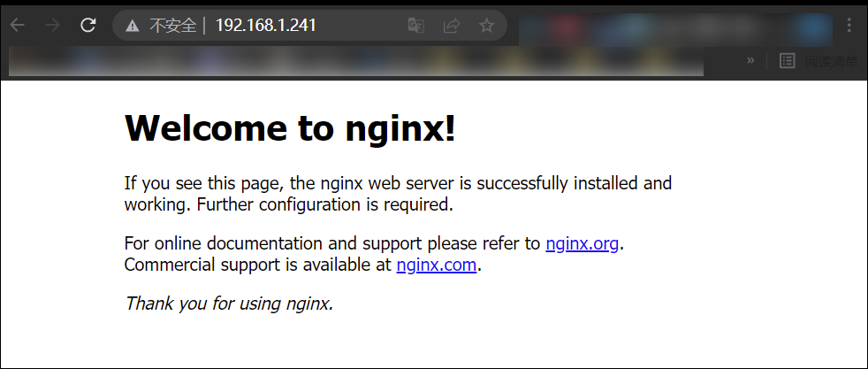This screenshot has width=868, height=369.
Task: Open the reading list (阅读清单) icon
Action: click(x=788, y=61)
